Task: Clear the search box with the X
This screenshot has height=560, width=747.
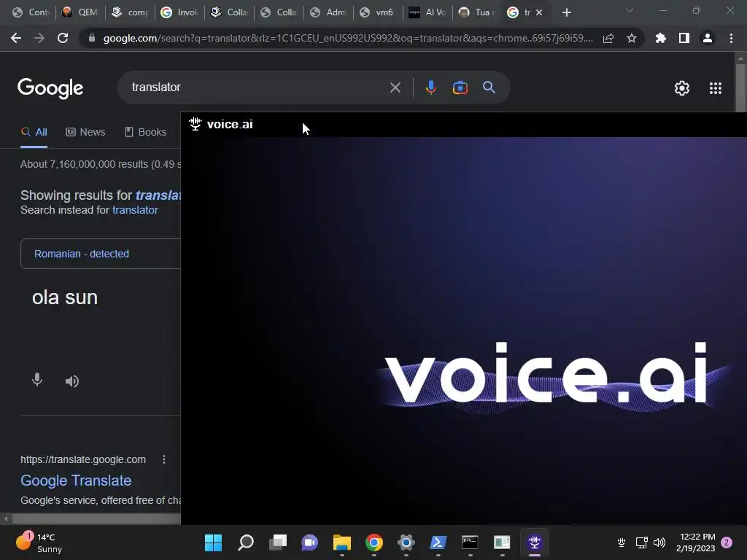Action: (x=395, y=87)
